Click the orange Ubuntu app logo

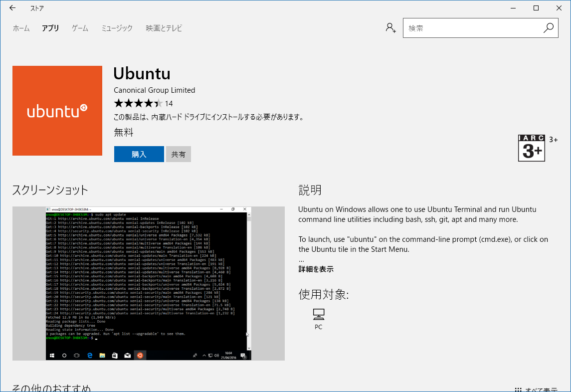tap(57, 111)
